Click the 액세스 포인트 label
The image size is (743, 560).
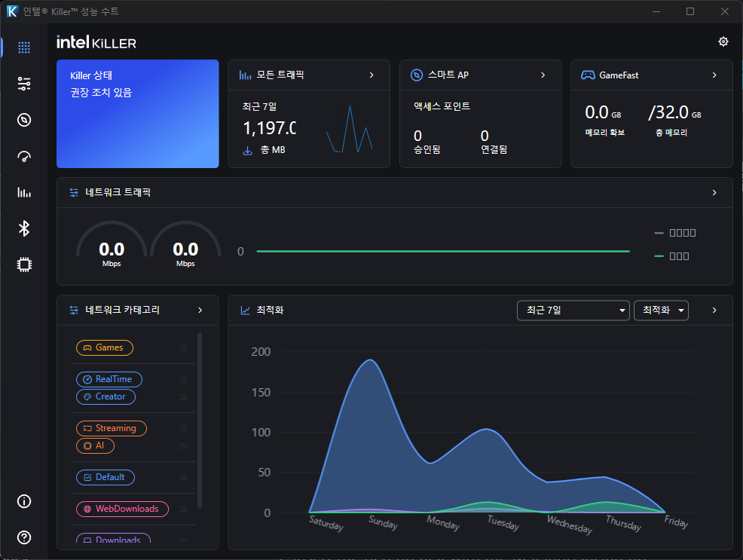(442, 106)
